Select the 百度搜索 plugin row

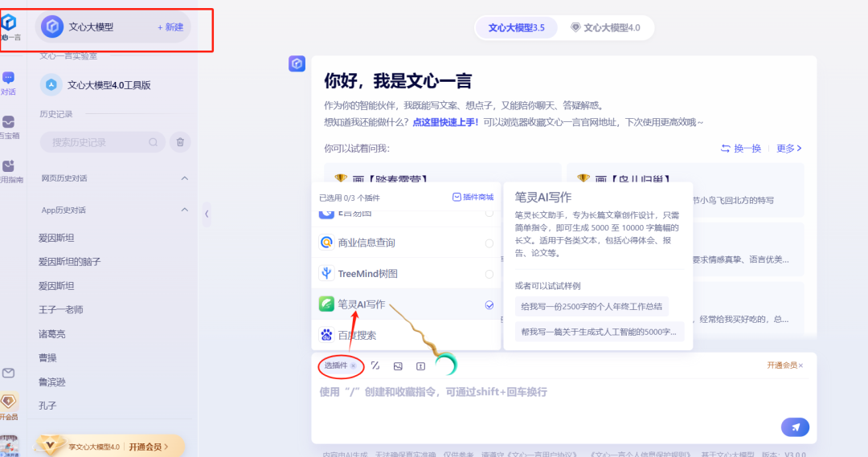coord(407,335)
